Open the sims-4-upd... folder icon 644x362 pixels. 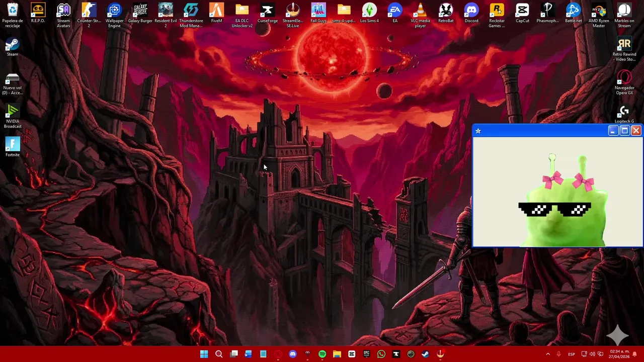pos(344,13)
